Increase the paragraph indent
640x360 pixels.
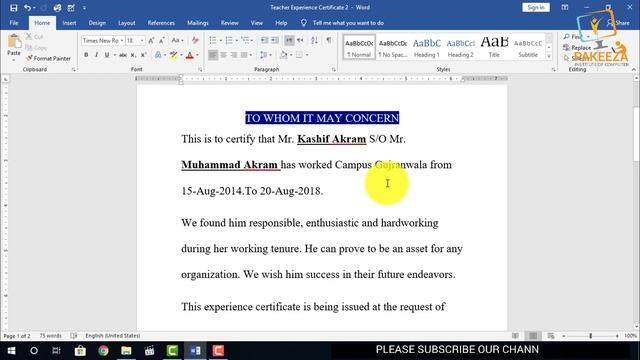(275, 40)
